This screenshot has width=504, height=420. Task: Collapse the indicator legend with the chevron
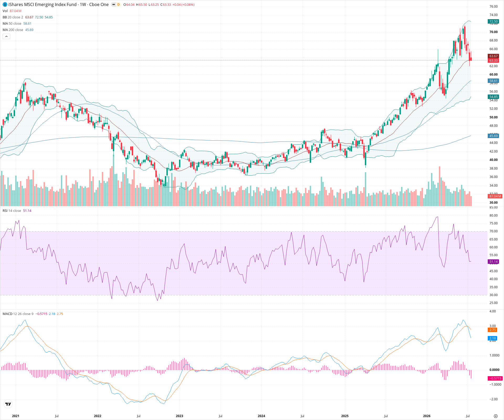click(6, 36)
